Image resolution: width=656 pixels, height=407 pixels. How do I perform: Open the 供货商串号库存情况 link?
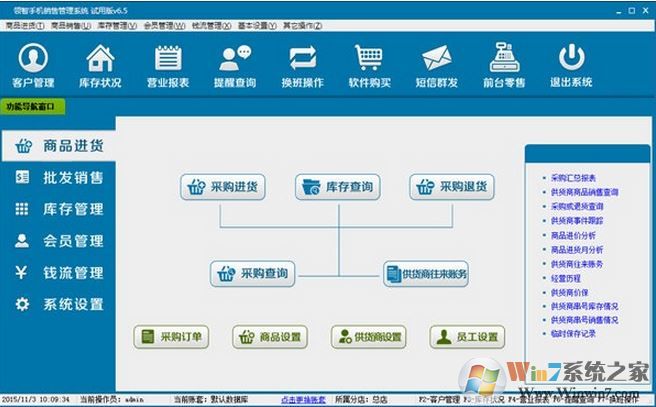point(584,306)
